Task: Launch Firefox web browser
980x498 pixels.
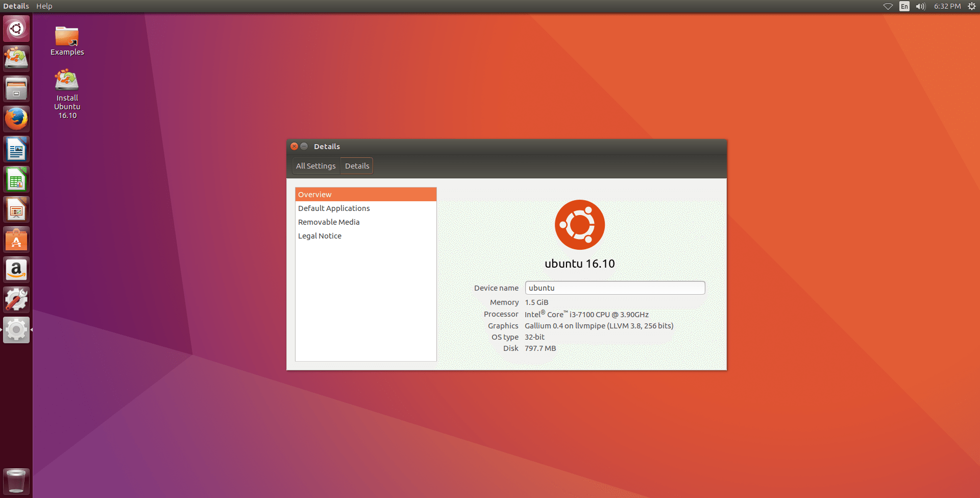Action: click(x=16, y=119)
